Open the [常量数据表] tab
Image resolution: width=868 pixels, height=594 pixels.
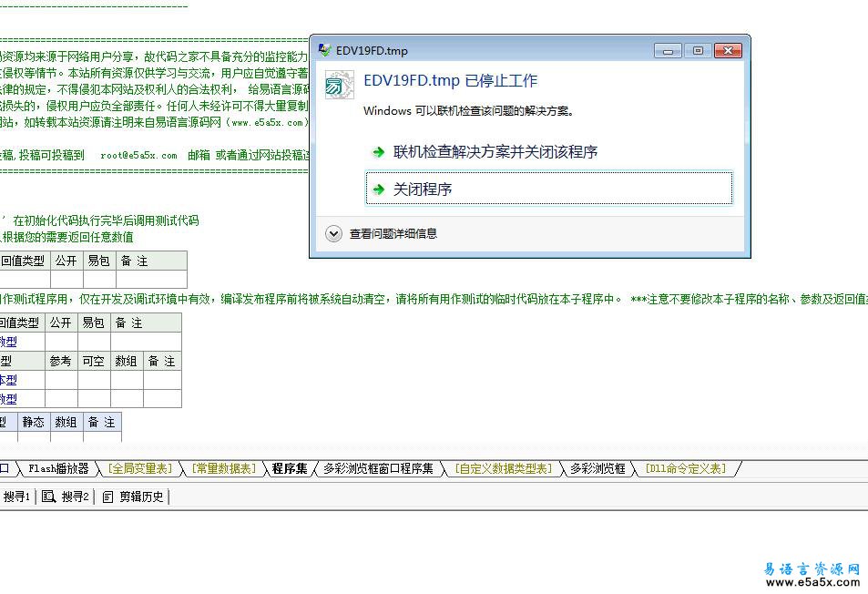(224, 468)
